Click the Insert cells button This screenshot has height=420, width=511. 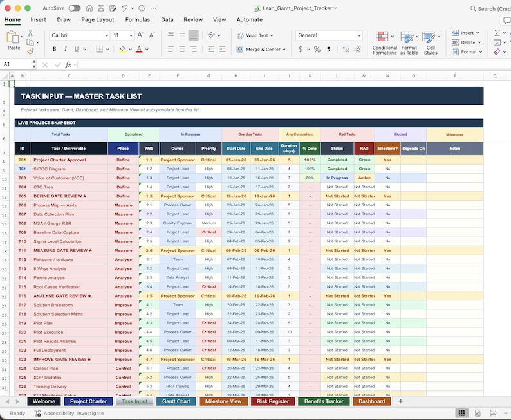coord(465,33)
